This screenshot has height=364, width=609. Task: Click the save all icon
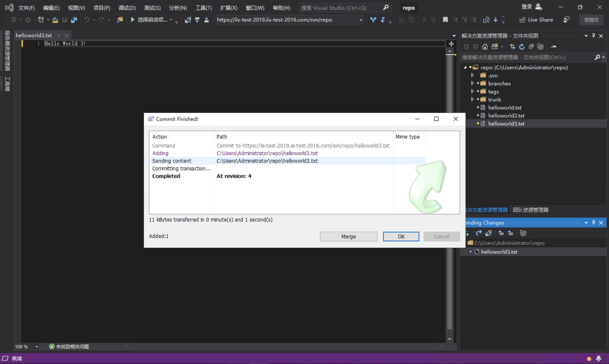pos(74,20)
